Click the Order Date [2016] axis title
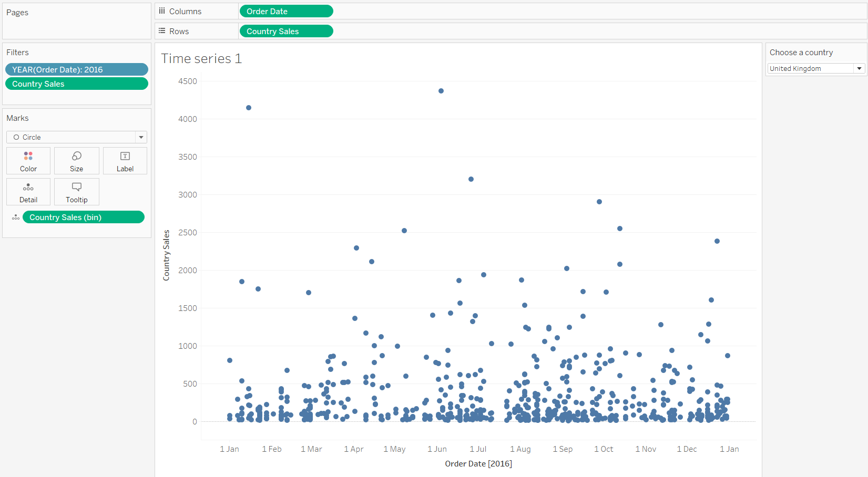The height and width of the screenshot is (477, 868). (x=478, y=463)
